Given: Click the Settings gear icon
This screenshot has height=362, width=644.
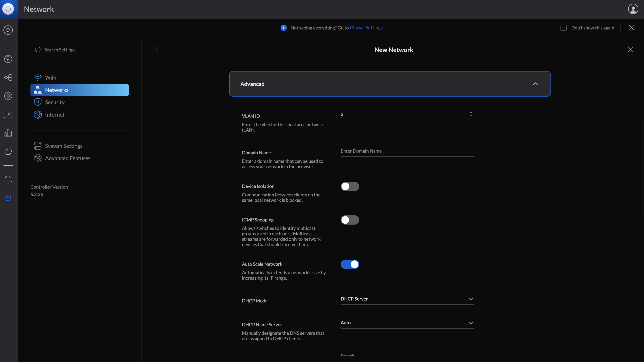Looking at the screenshot, I should pos(8,198).
